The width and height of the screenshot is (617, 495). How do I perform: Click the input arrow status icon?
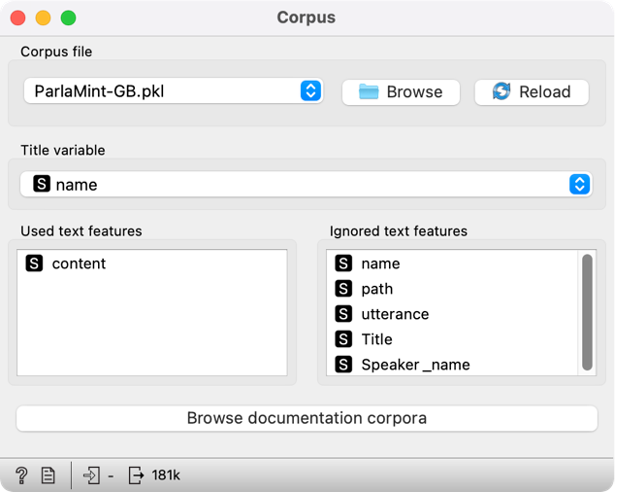(92, 475)
